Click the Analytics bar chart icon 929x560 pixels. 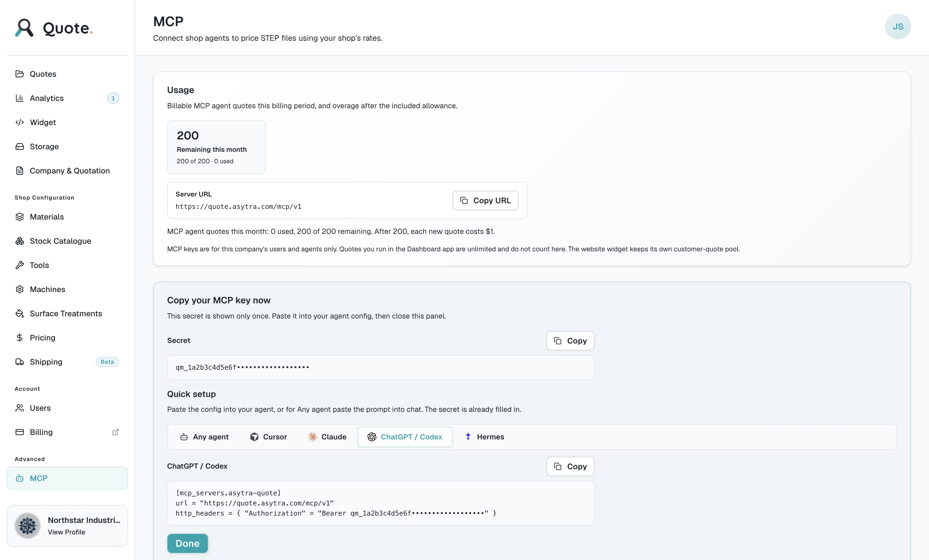pos(20,98)
